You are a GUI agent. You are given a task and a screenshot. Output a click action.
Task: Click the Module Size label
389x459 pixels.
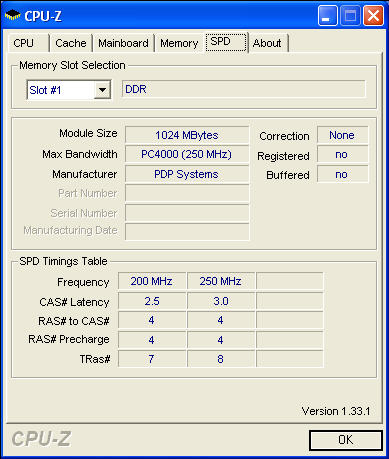88,133
